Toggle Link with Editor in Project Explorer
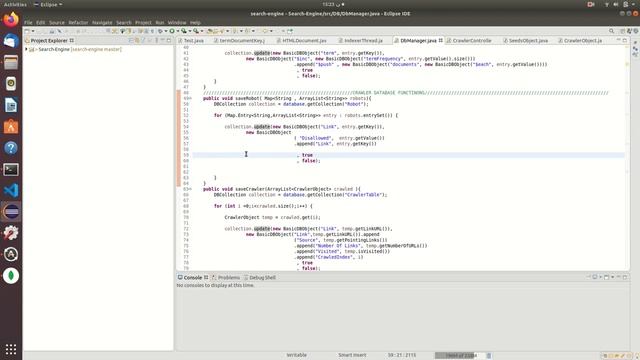The image size is (640, 360). click(138, 40)
